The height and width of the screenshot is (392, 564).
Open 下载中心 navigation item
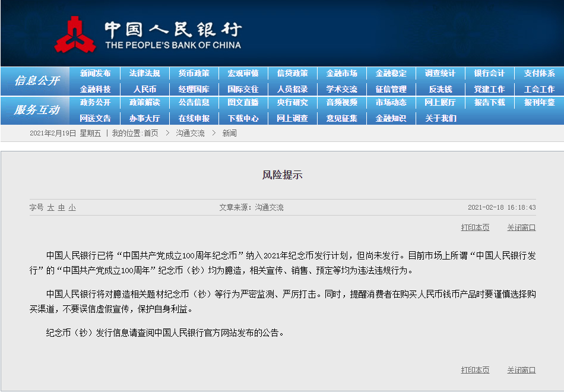pos(243,118)
